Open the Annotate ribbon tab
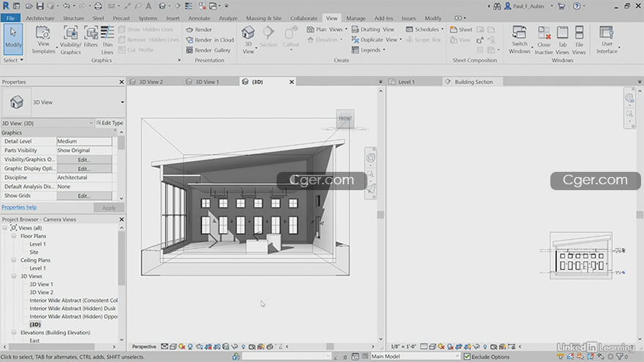This screenshot has width=644, height=362. (x=199, y=18)
